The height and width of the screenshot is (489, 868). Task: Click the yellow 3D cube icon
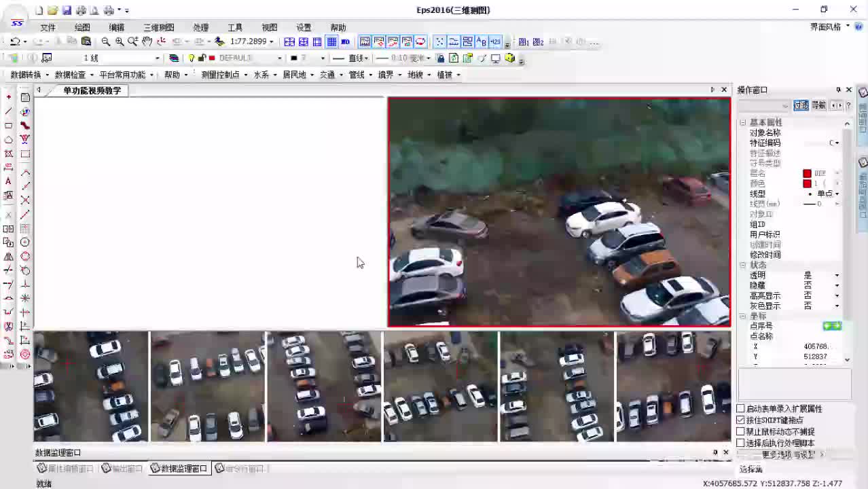pyautogui.click(x=510, y=58)
